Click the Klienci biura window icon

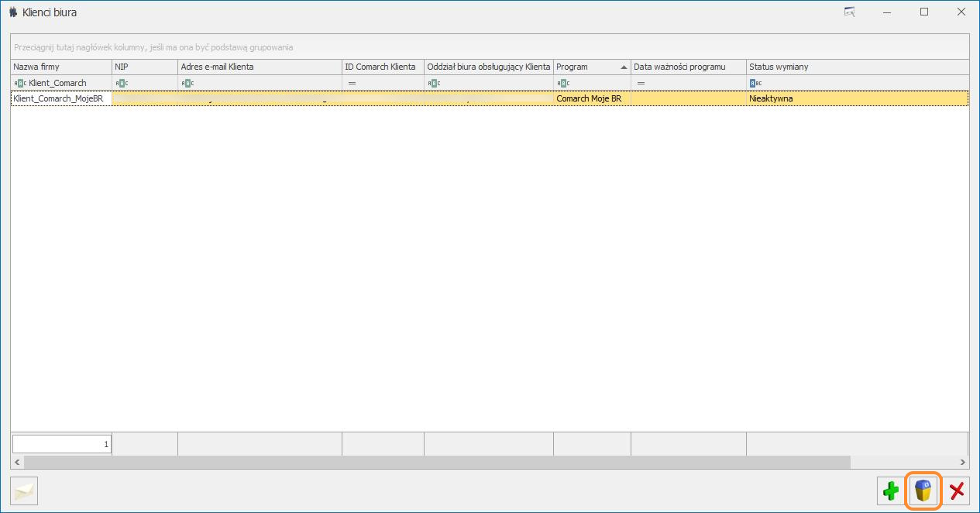click(13, 12)
